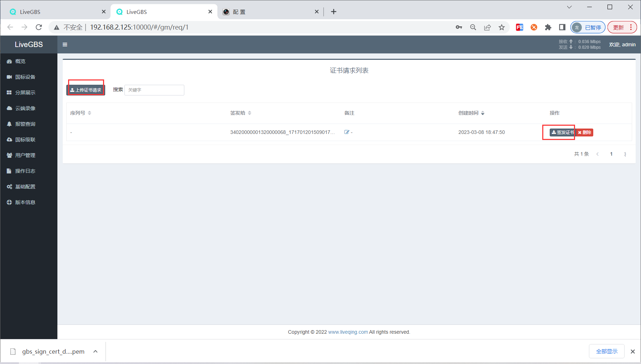Click the creation time 2023-03-08 18:47:50
Image resolution: width=641 pixels, height=364 pixels.
coord(482,132)
